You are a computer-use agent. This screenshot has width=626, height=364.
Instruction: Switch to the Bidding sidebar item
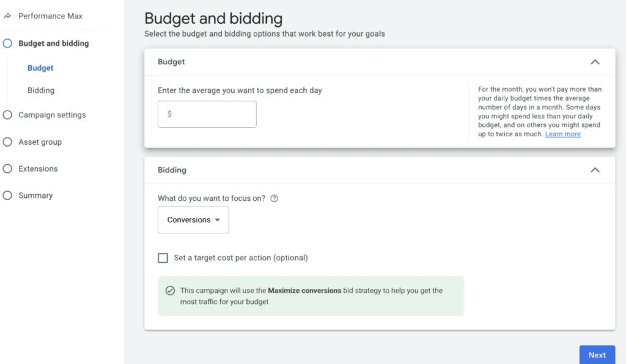[39, 90]
